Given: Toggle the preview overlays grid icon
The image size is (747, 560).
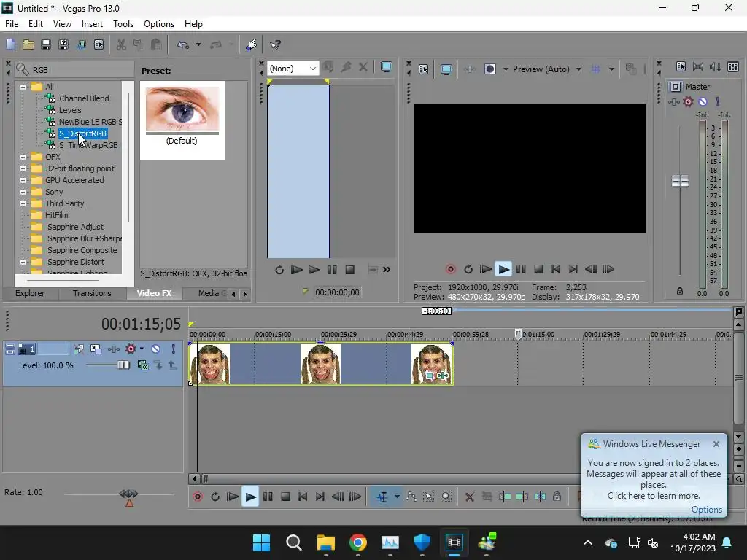Looking at the screenshot, I should [595, 69].
